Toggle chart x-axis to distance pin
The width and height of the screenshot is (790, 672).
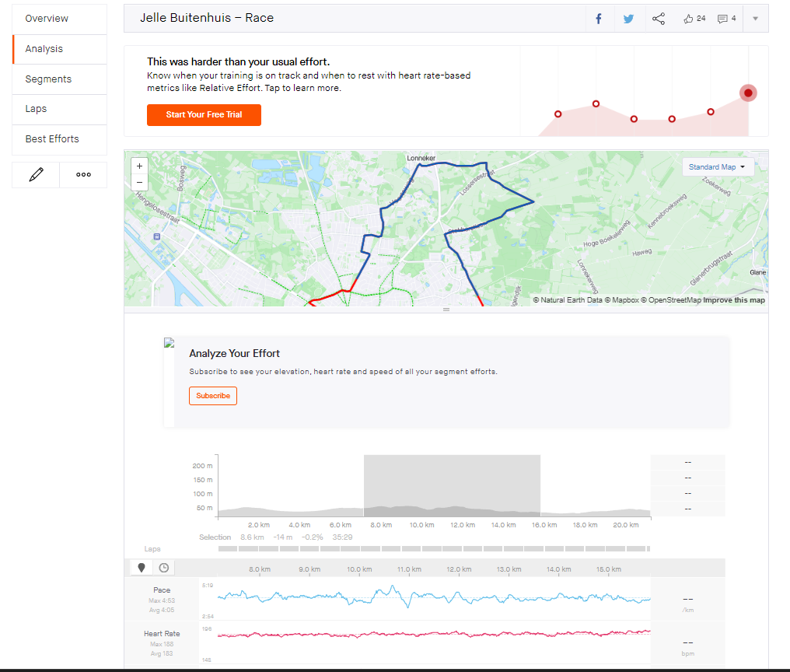pyautogui.click(x=142, y=568)
